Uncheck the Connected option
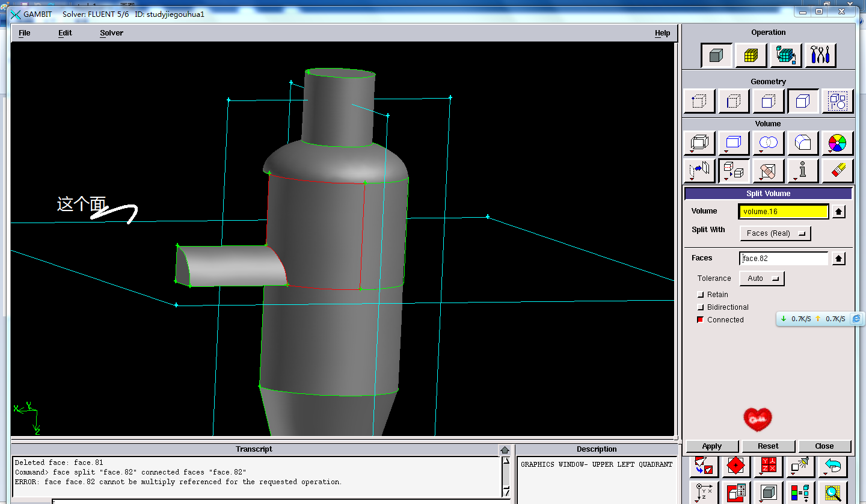The height and width of the screenshot is (504, 866). pyautogui.click(x=700, y=320)
